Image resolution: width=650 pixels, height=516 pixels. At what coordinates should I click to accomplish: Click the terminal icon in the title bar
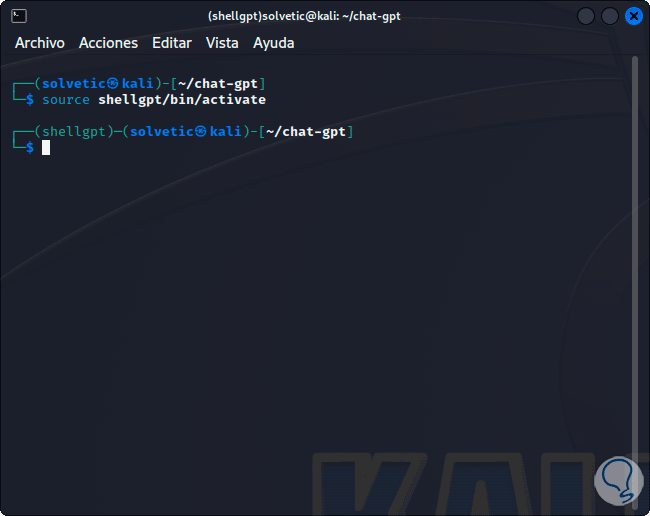pyautogui.click(x=19, y=16)
